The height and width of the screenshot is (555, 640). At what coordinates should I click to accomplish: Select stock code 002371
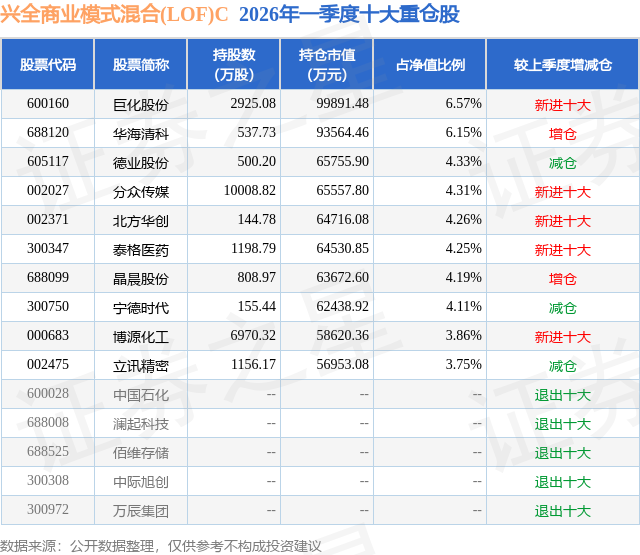[x=48, y=220]
